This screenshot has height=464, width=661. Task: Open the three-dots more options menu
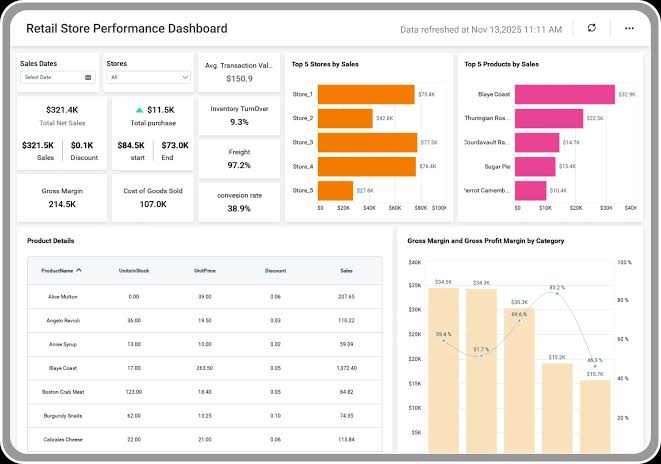click(x=629, y=28)
